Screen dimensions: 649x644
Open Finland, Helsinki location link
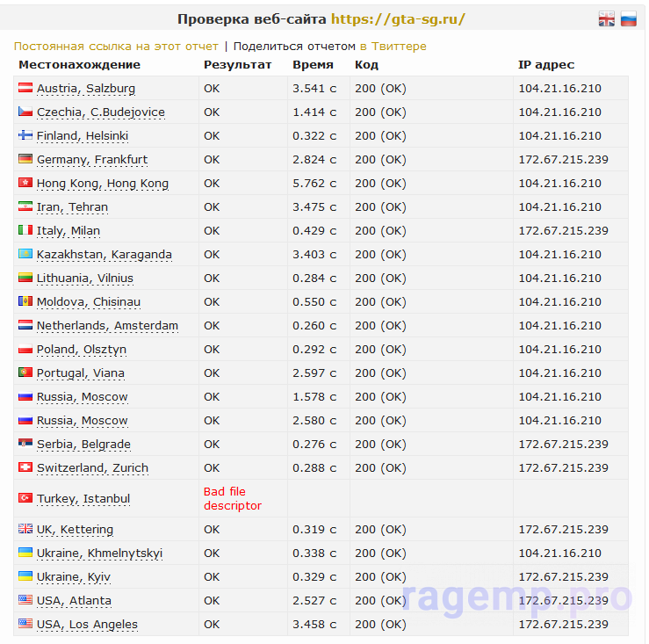[83, 136]
